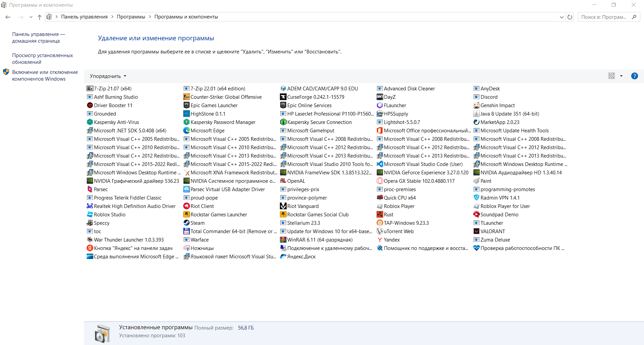Click the CurseForge icon
The image size is (644, 345).
click(283, 97)
